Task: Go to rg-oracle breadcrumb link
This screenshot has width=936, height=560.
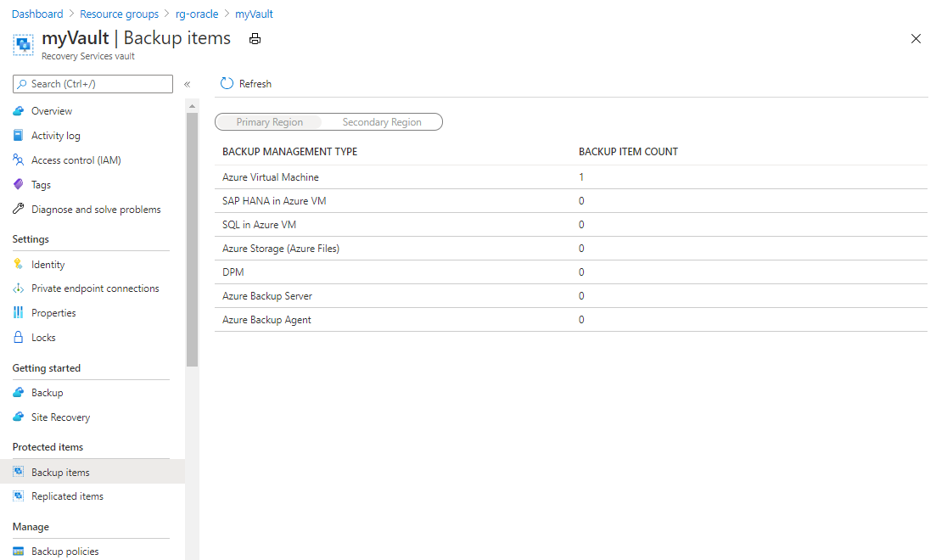Action: pyautogui.click(x=196, y=14)
